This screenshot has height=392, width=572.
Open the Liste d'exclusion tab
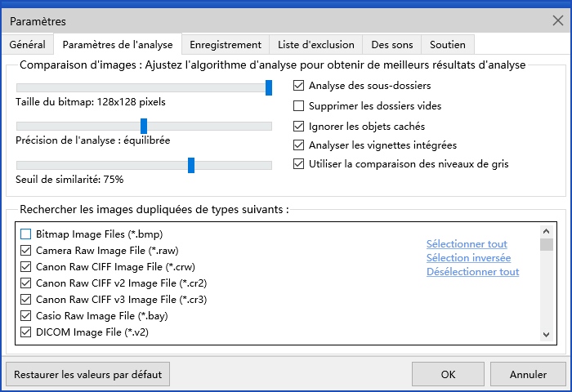click(x=316, y=45)
